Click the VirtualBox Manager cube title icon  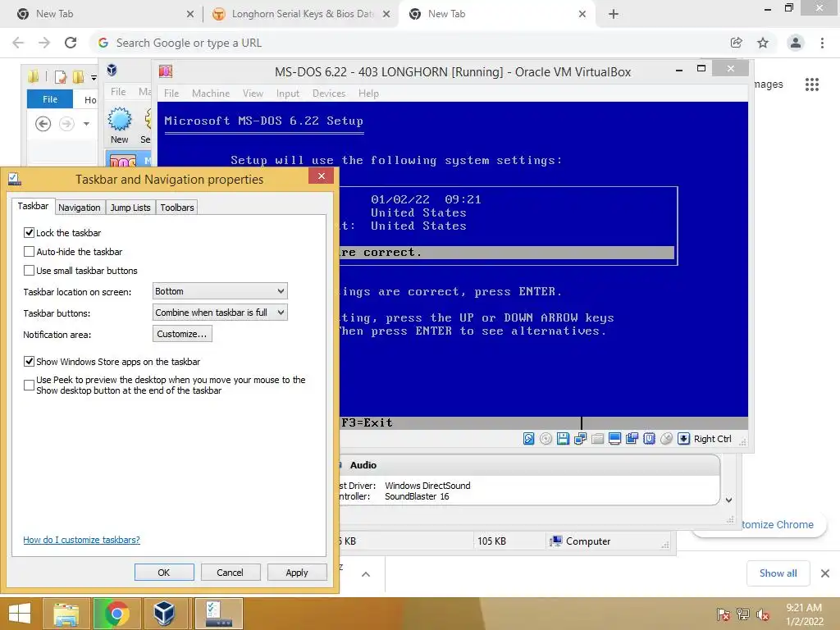(x=112, y=70)
